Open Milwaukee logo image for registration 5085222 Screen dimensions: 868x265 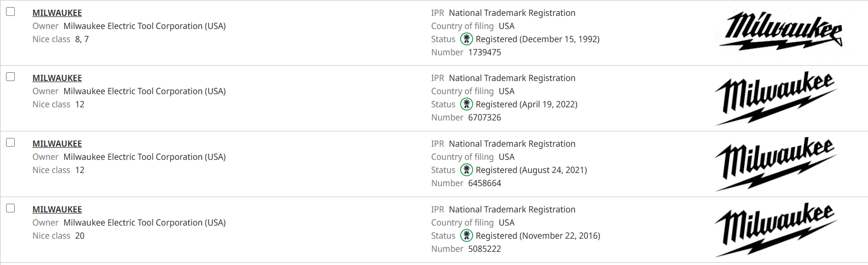click(776, 229)
